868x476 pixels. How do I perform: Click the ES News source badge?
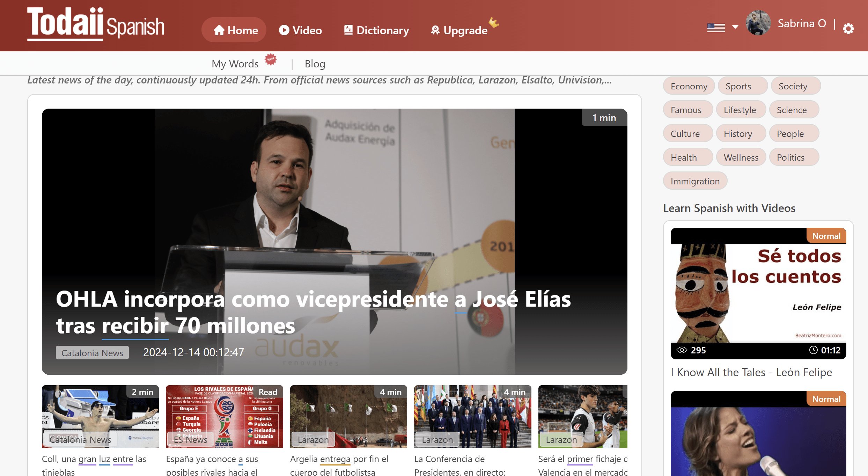(x=191, y=440)
